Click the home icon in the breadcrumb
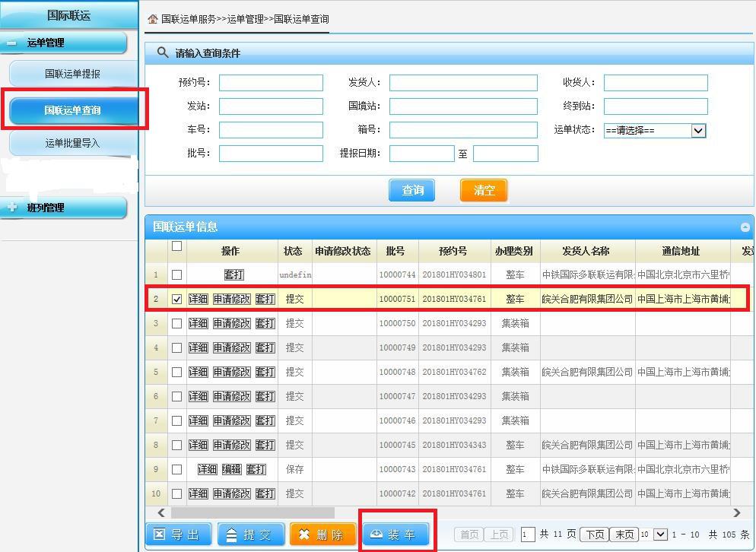The image size is (756, 552). pos(153,19)
